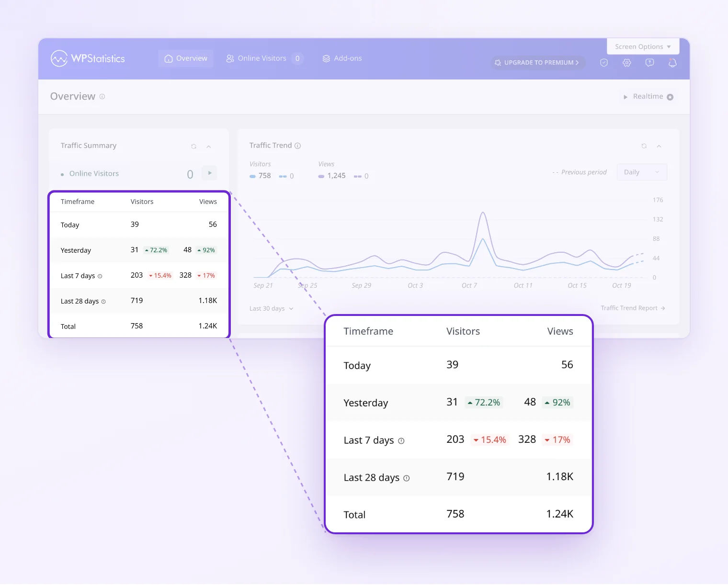Click the 176 y-axis value
Screen dimensions: 728x585
click(658, 200)
